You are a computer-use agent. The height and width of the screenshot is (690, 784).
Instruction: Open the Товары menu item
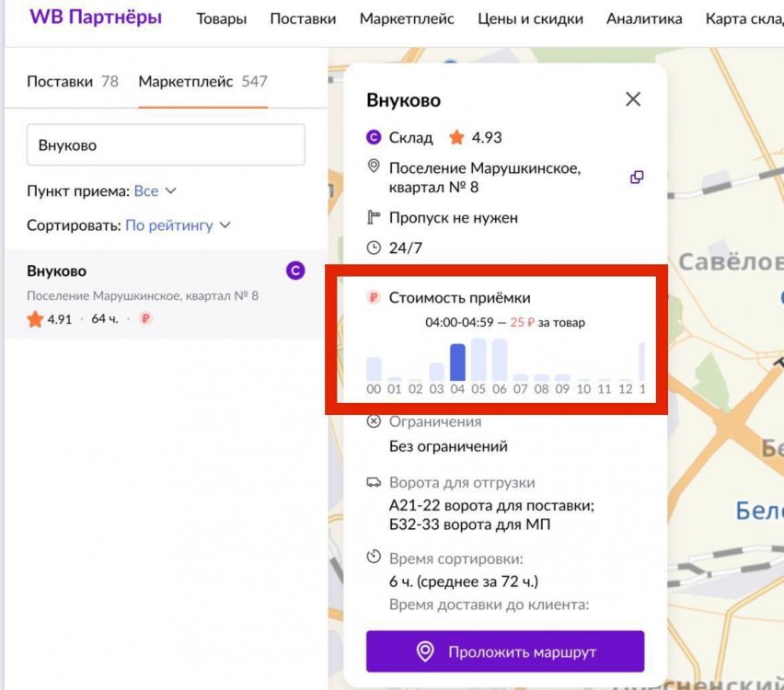click(221, 18)
